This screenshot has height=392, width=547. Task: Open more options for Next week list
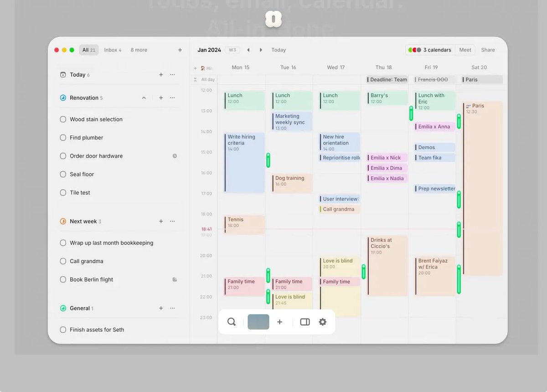tap(172, 221)
